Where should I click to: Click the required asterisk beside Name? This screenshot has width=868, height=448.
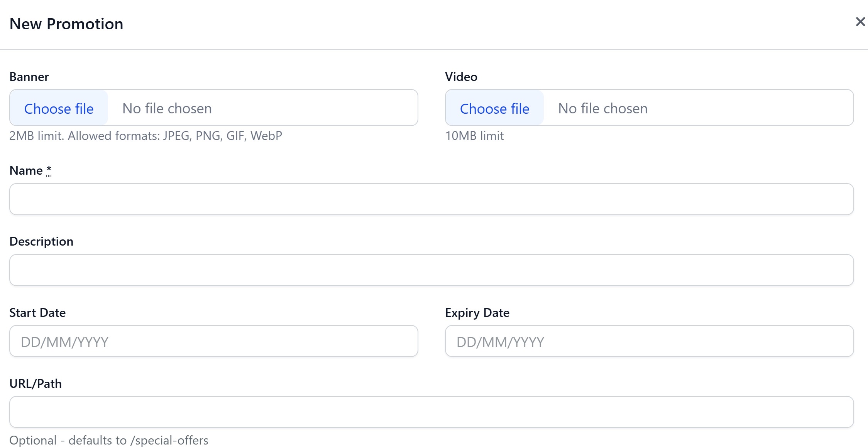point(49,170)
